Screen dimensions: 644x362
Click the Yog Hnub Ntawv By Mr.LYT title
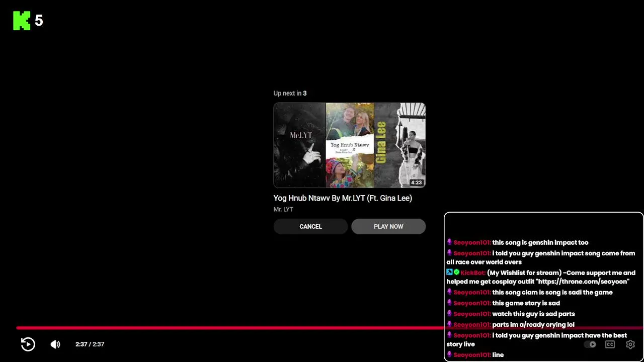343,198
